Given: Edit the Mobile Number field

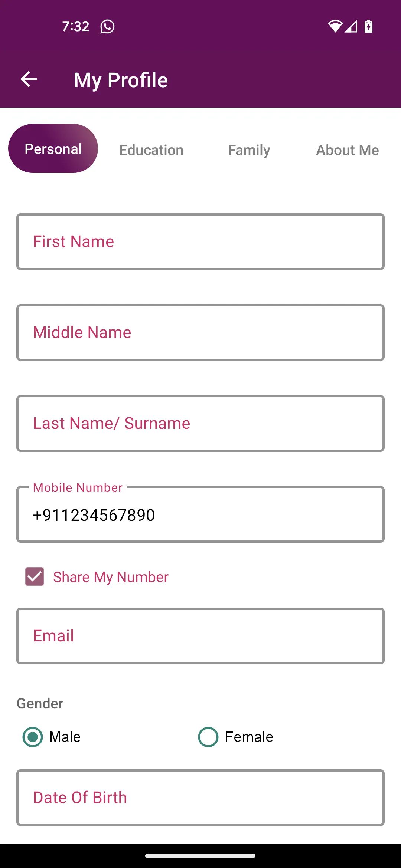Looking at the screenshot, I should click(x=200, y=515).
